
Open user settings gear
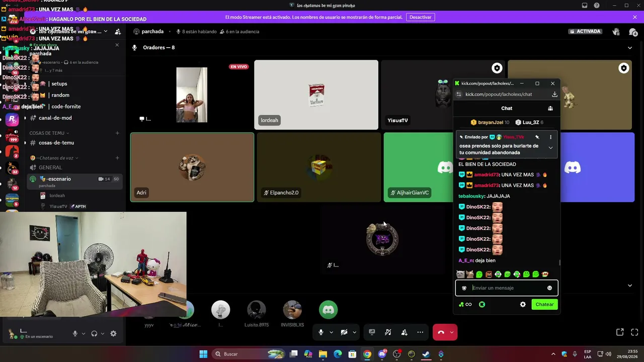click(x=113, y=333)
